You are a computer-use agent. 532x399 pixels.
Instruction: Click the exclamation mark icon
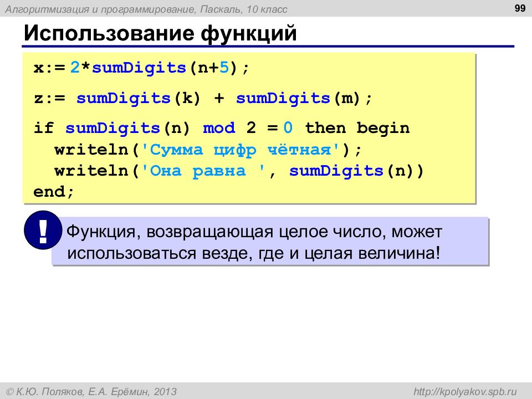pyautogui.click(x=43, y=230)
